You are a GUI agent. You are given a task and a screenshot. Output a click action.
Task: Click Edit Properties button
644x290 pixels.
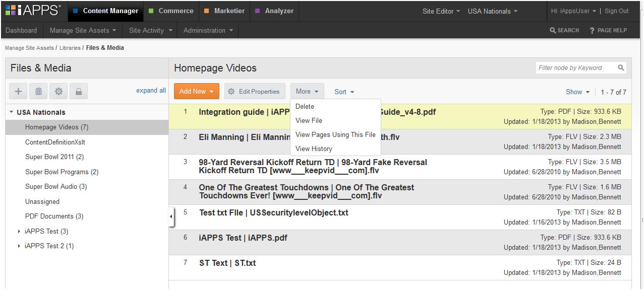pos(255,91)
